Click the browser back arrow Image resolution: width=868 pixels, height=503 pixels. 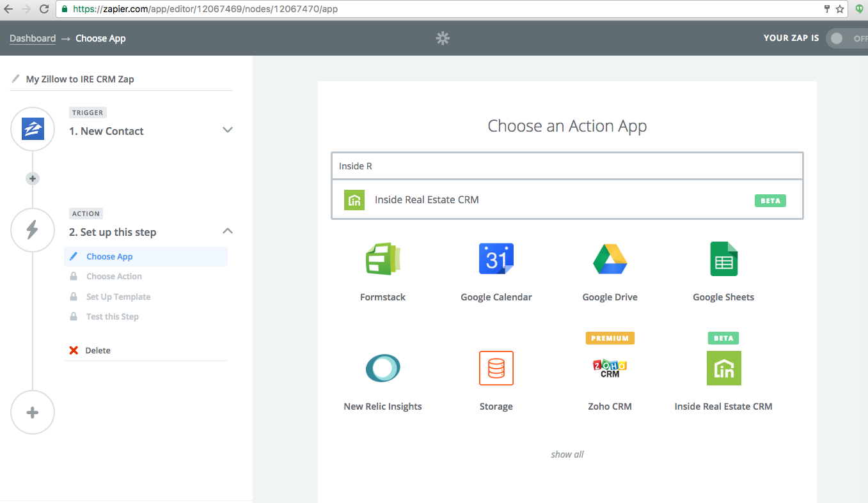pos(8,9)
